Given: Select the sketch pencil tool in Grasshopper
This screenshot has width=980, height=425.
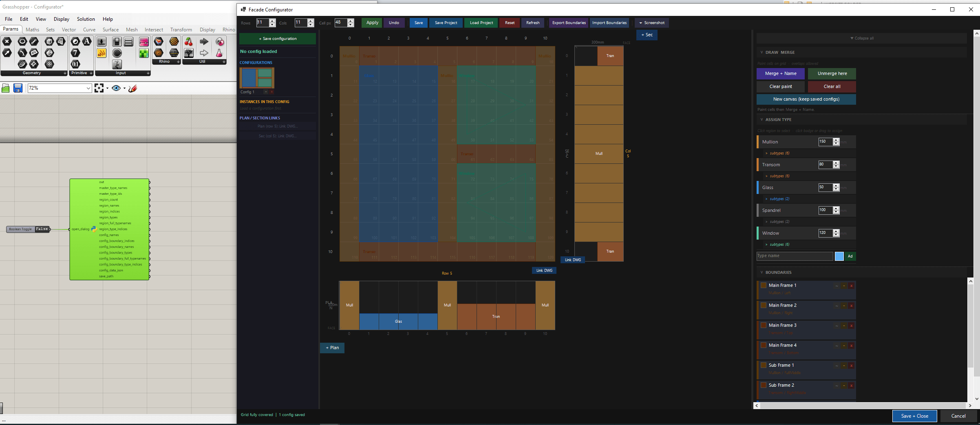Looking at the screenshot, I should click(132, 88).
